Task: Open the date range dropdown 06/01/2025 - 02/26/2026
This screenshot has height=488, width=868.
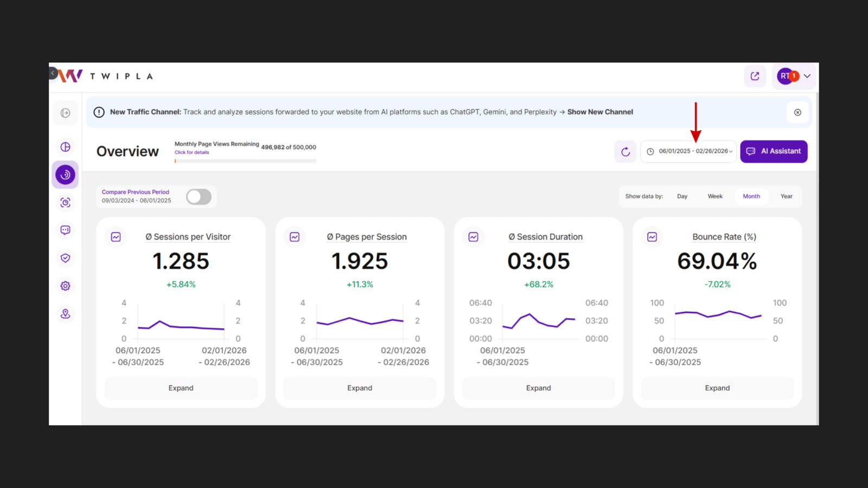Action: point(688,151)
